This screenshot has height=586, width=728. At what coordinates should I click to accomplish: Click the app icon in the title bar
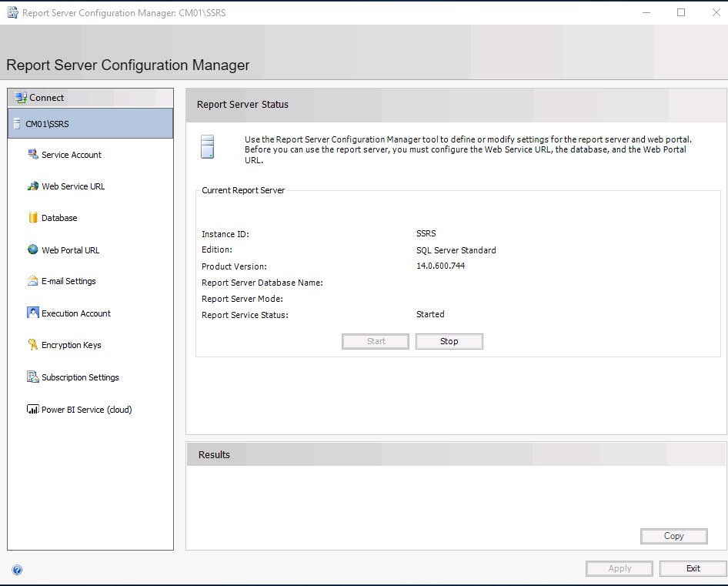[x=13, y=12]
